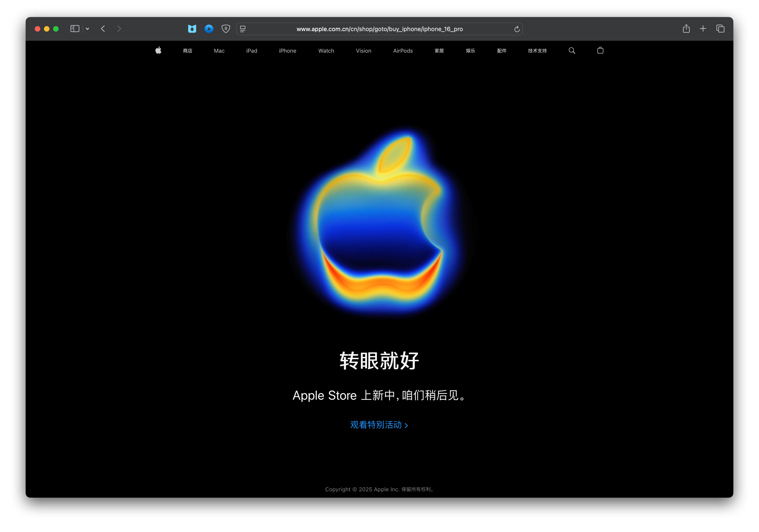Open the Mac navigation item
The image size is (759, 532).
(219, 51)
